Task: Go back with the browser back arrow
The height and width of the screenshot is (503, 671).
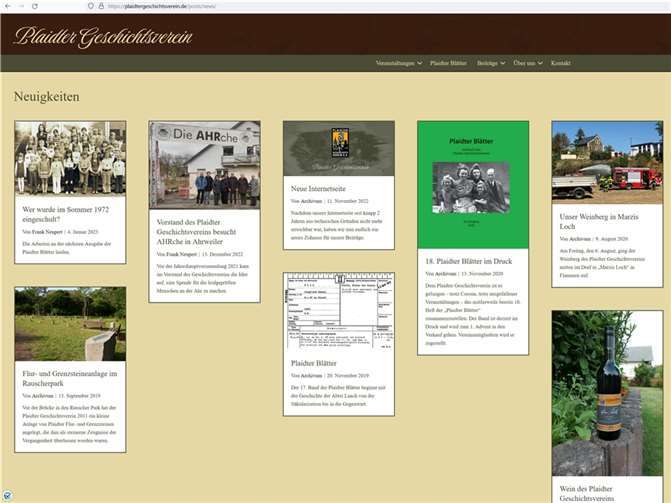Action: [8, 6]
